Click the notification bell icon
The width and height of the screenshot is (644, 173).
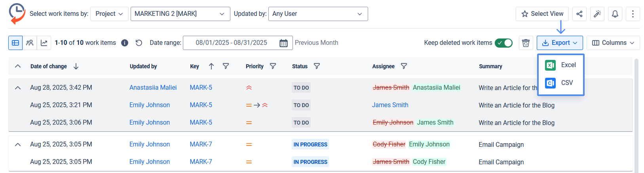[615, 14]
